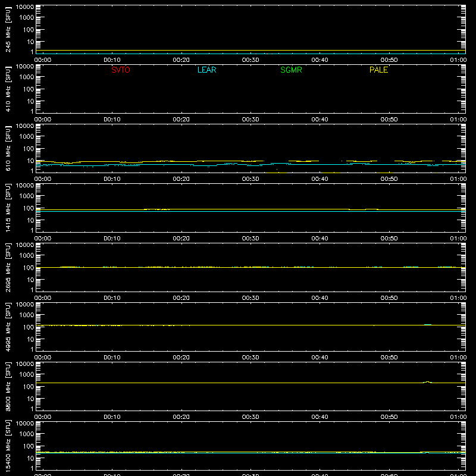
Task: Click 00:30 time label under 4995 MHz panel
Action: pyautogui.click(x=250, y=358)
